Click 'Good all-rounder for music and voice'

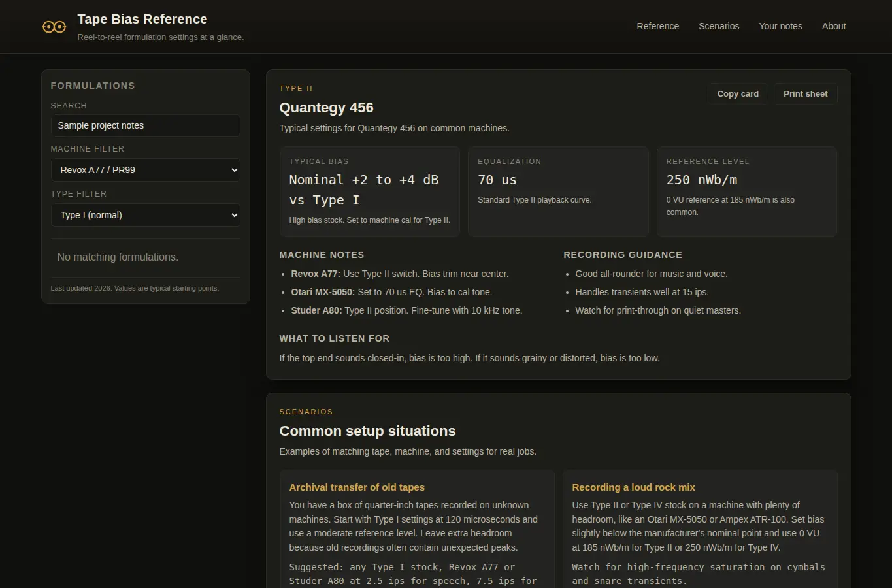[651, 274]
